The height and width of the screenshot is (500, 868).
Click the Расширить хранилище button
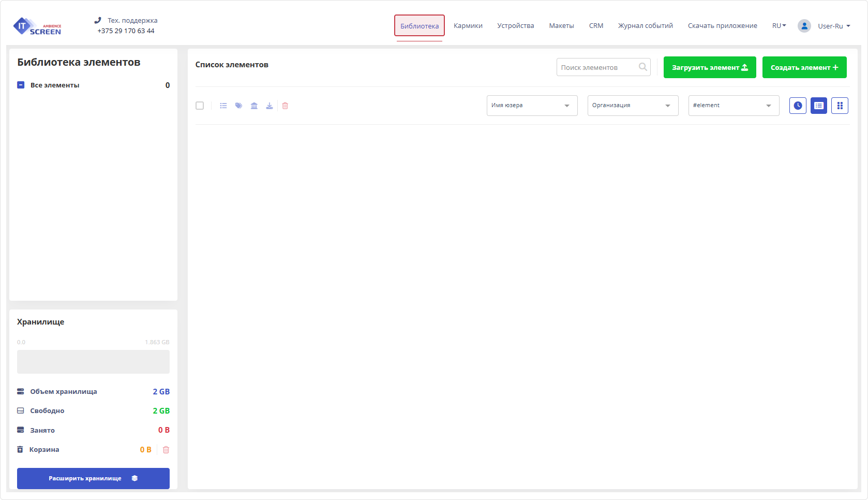pos(93,478)
